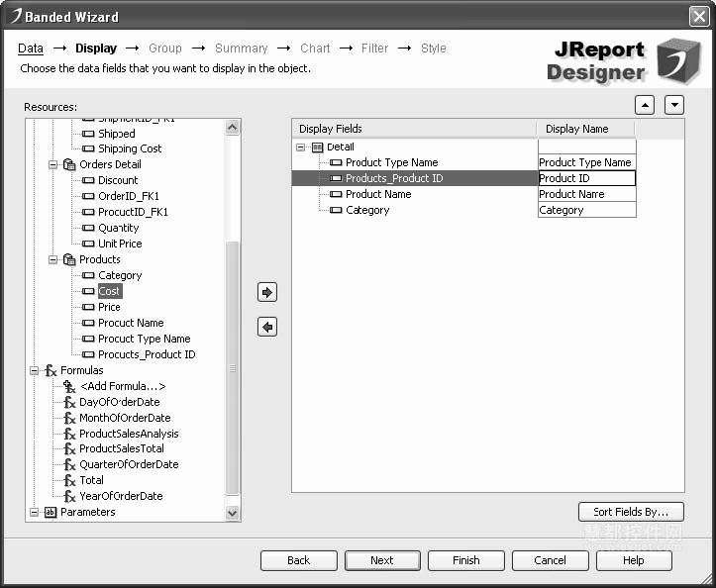
Task: Open the Chart wizard step
Action: (315, 49)
